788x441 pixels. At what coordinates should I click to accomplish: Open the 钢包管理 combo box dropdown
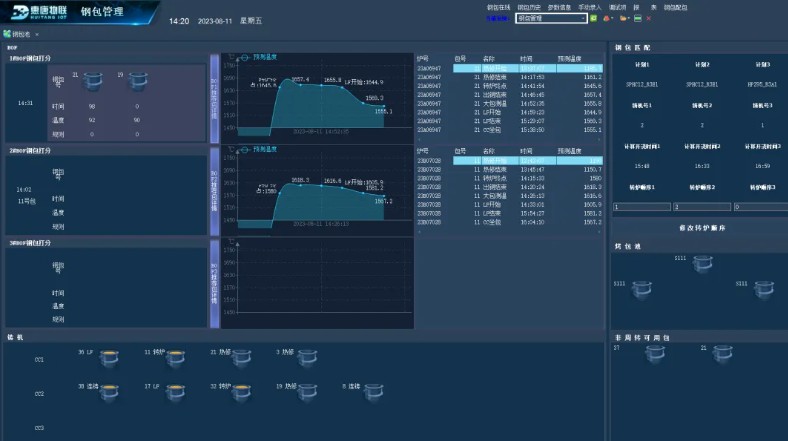click(x=582, y=18)
